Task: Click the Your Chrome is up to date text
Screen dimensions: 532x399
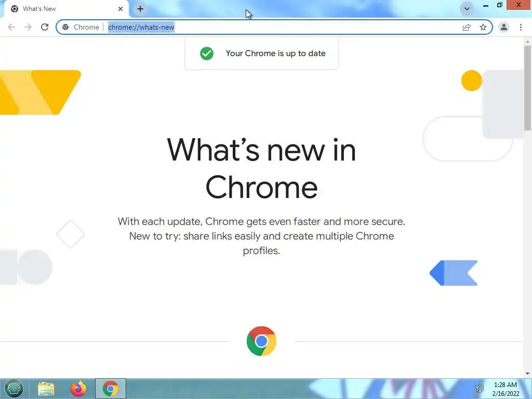Action: [x=275, y=54]
